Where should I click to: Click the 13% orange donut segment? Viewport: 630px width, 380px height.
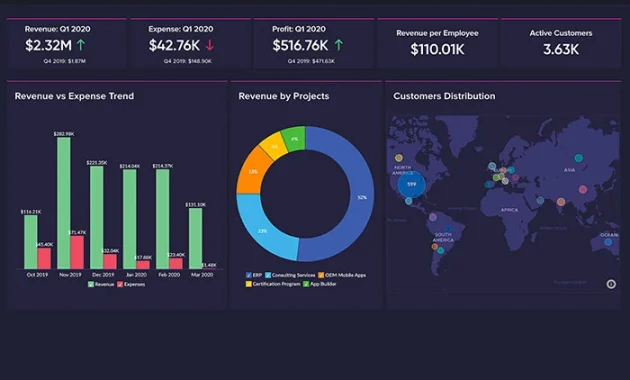pos(252,173)
